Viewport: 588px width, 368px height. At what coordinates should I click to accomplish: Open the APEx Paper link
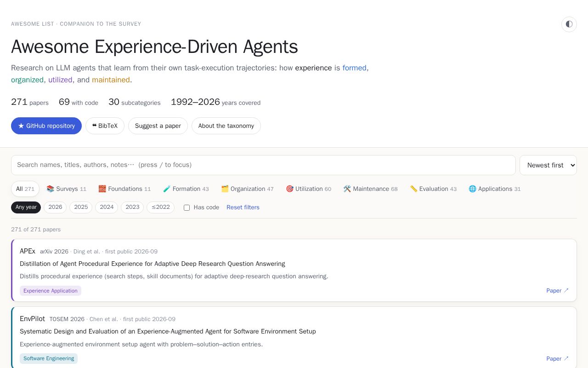point(558,291)
